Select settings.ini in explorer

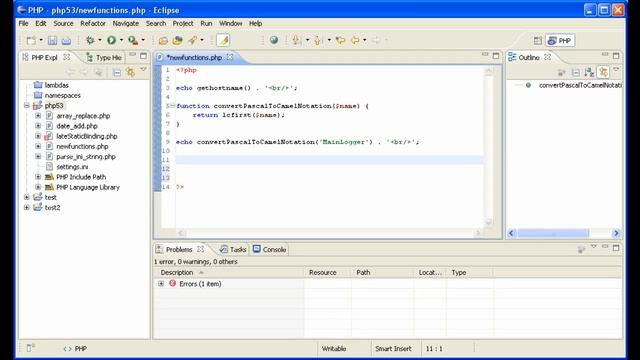pyautogui.click(x=72, y=167)
